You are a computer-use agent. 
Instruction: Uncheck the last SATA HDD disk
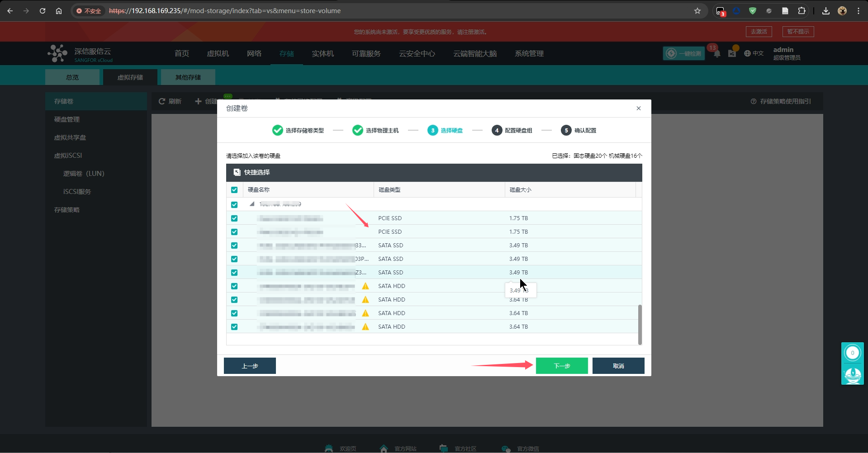(234, 327)
